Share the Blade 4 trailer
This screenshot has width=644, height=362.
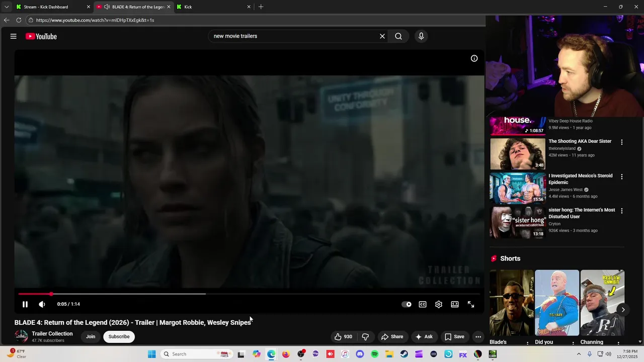(x=392, y=337)
